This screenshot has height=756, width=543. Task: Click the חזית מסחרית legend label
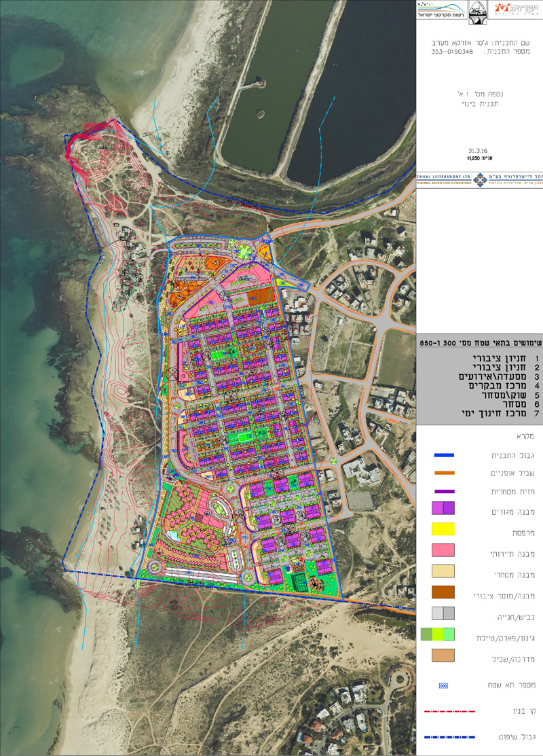pyautogui.click(x=512, y=492)
